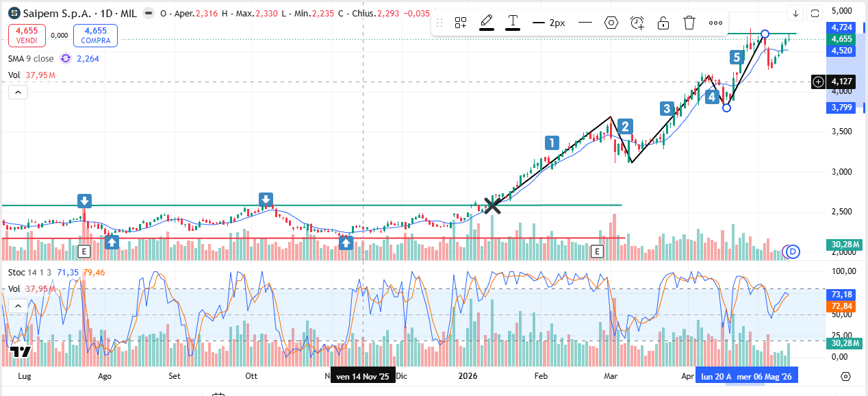The width and height of the screenshot is (868, 396).
Task: Click the ven 14 Nov '25 date label
Action: tap(363, 376)
